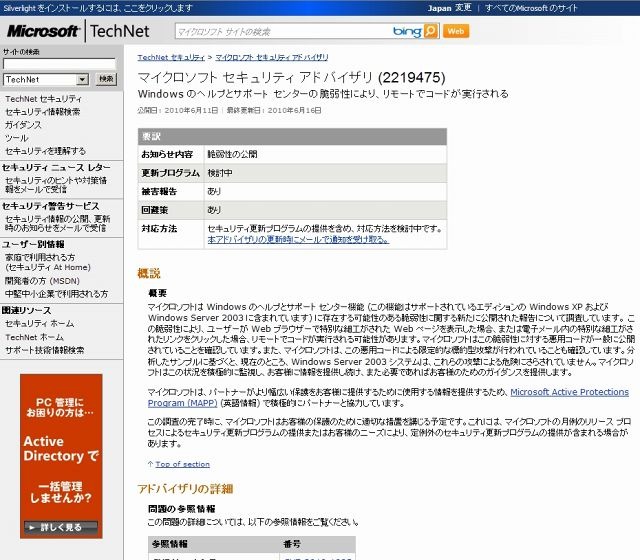
Task: Open セキュリティ ニュース レター heading
Action: coord(56,168)
